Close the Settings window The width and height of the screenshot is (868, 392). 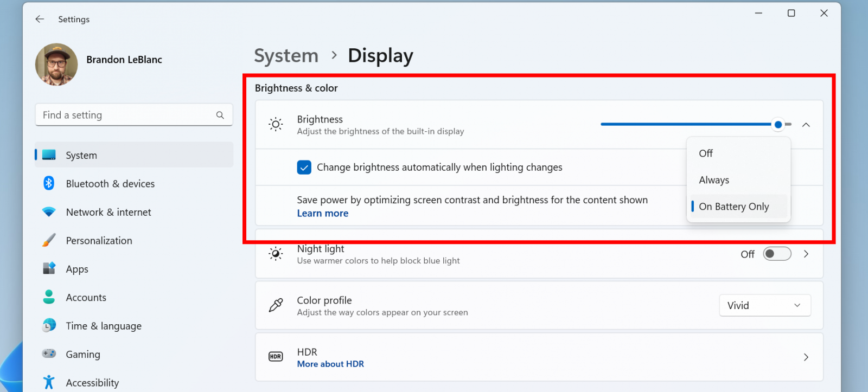coord(824,13)
